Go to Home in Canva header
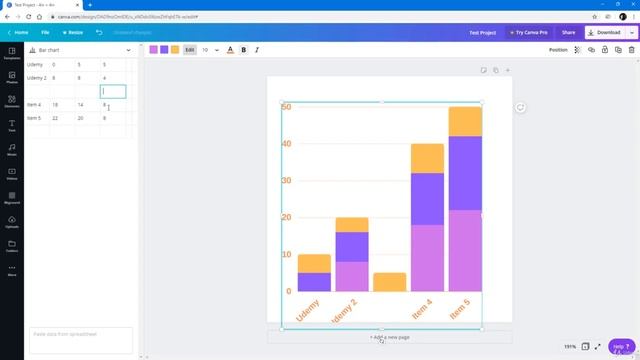The image size is (640, 360). coord(18,32)
